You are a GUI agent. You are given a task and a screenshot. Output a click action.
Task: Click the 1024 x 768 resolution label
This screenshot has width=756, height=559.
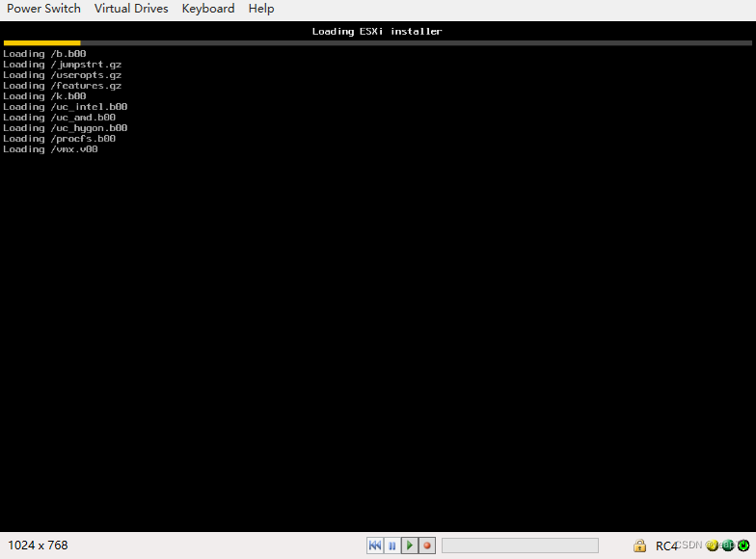tap(38, 546)
